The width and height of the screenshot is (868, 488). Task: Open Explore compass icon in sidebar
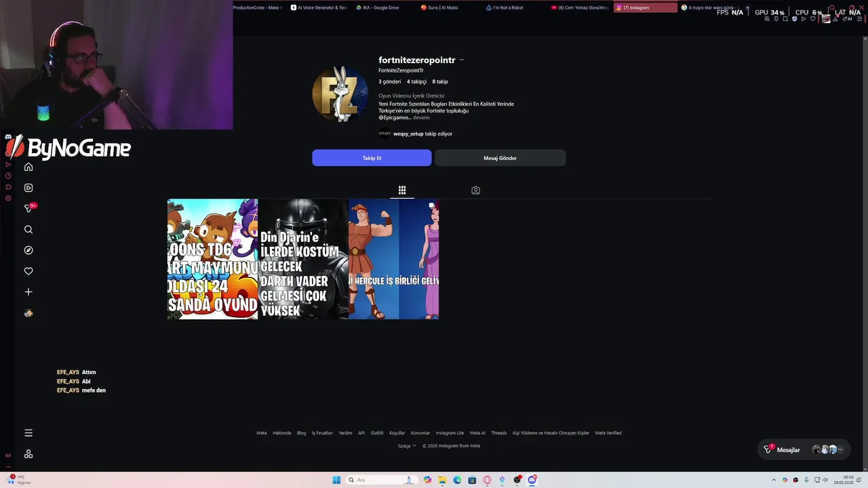pyautogui.click(x=28, y=250)
